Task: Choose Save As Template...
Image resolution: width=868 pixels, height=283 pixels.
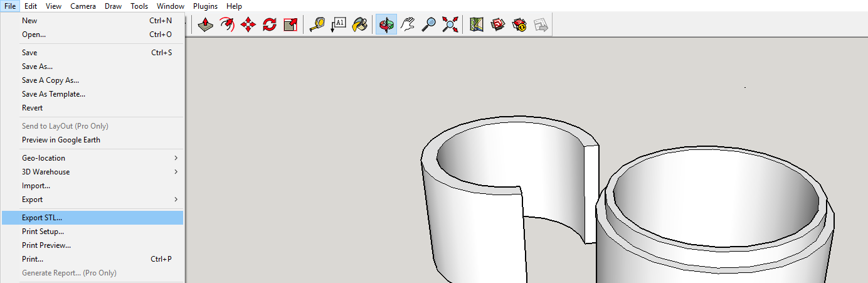Action: pyautogui.click(x=93, y=94)
